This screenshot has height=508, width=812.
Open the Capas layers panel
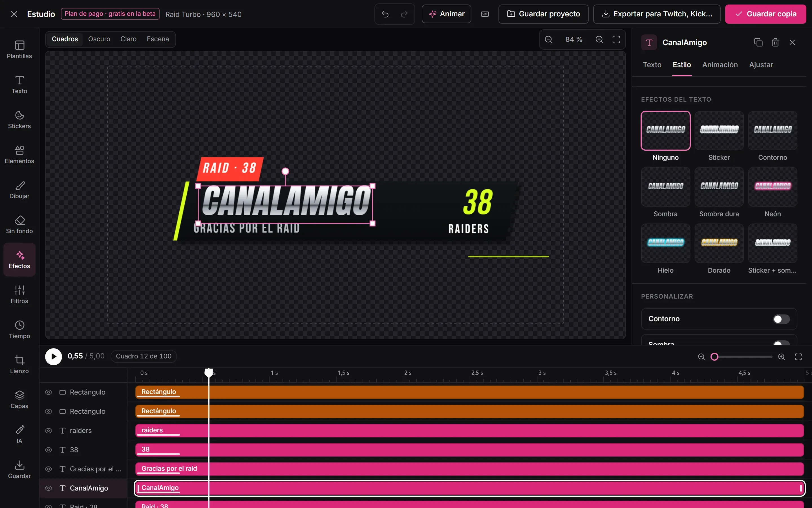coord(19,399)
